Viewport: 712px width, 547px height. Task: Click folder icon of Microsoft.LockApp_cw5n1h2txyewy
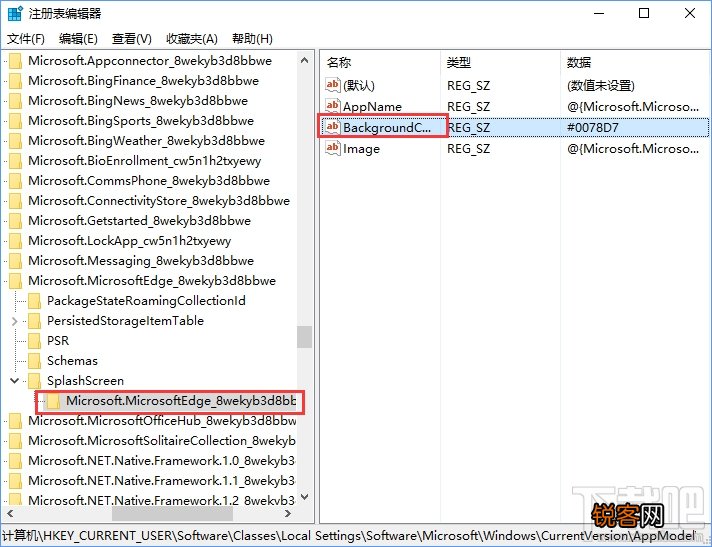point(15,241)
